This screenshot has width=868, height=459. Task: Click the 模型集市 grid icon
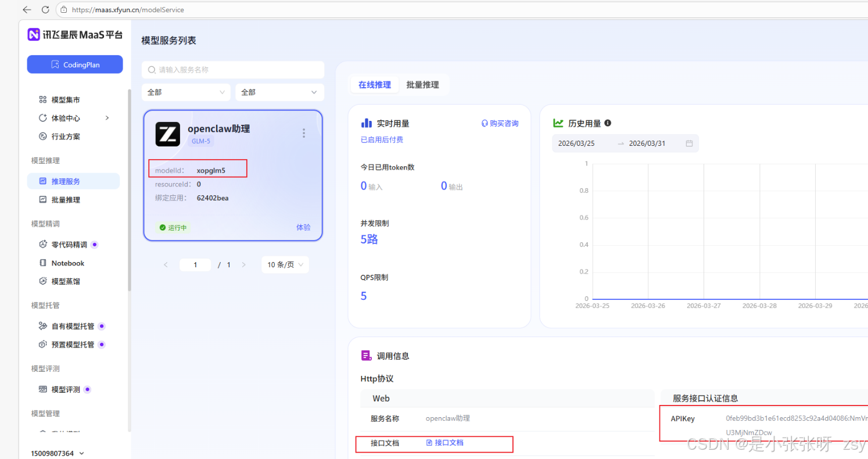(x=42, y=100)
